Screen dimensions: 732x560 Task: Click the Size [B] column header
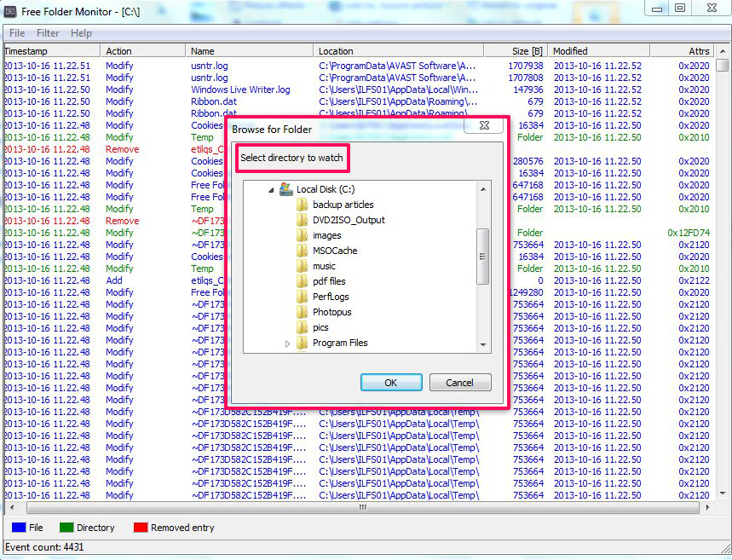(x=514, y=51)
